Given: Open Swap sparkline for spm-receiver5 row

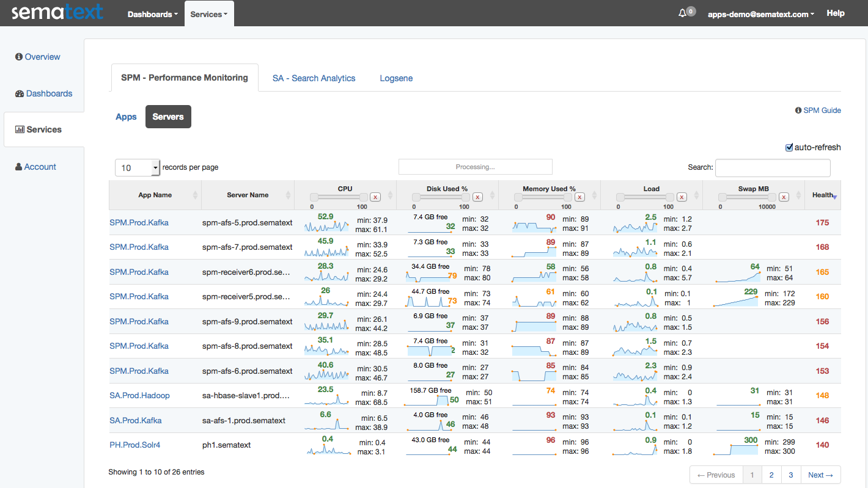Looking at the screenshot, I should [735, 301].
